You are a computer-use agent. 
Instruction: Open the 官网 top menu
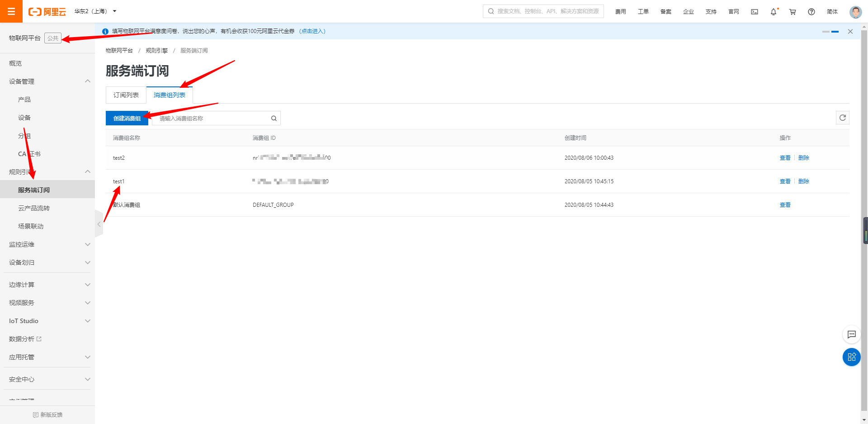734,12
